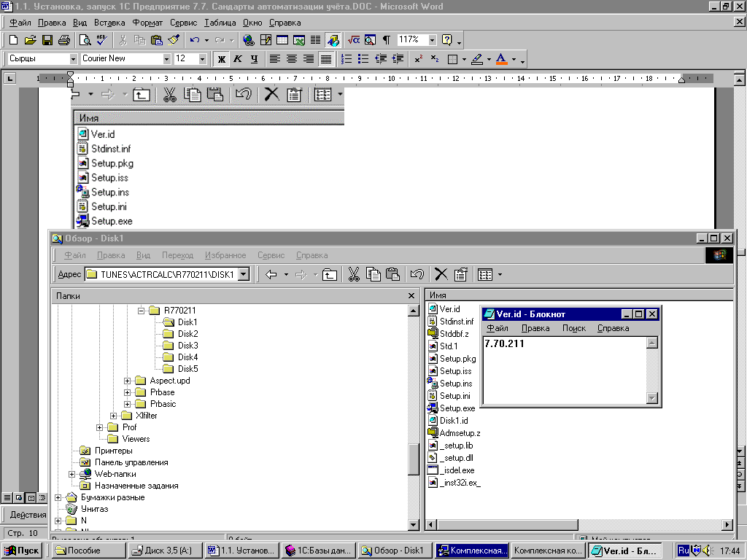
Task: Toggle the Drawing toolbar icon
Action: point(333,40)
